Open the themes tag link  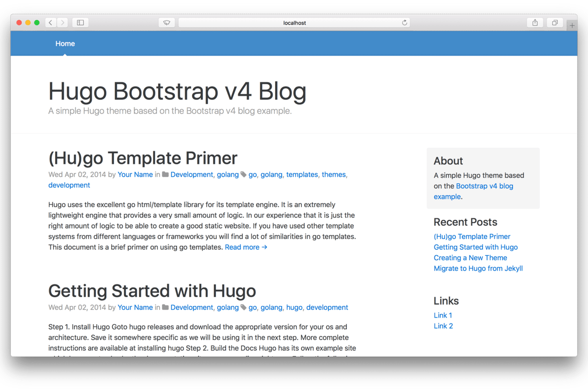pos(333,174)
